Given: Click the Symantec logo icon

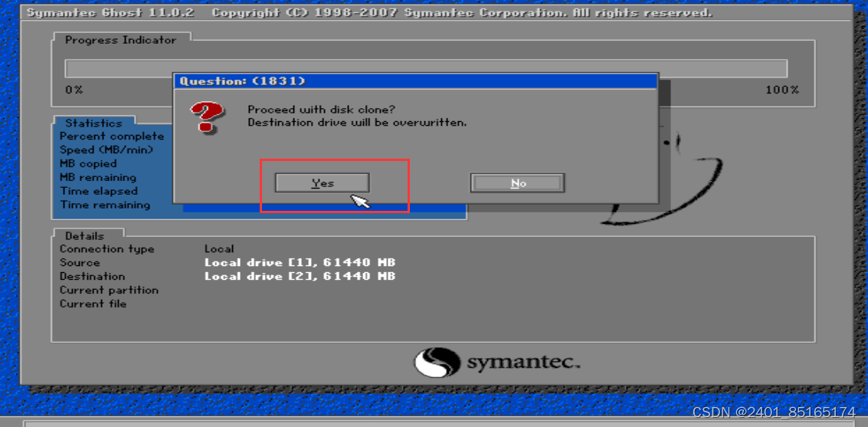Looking at the screenshot, I should [x=437, y=362].
